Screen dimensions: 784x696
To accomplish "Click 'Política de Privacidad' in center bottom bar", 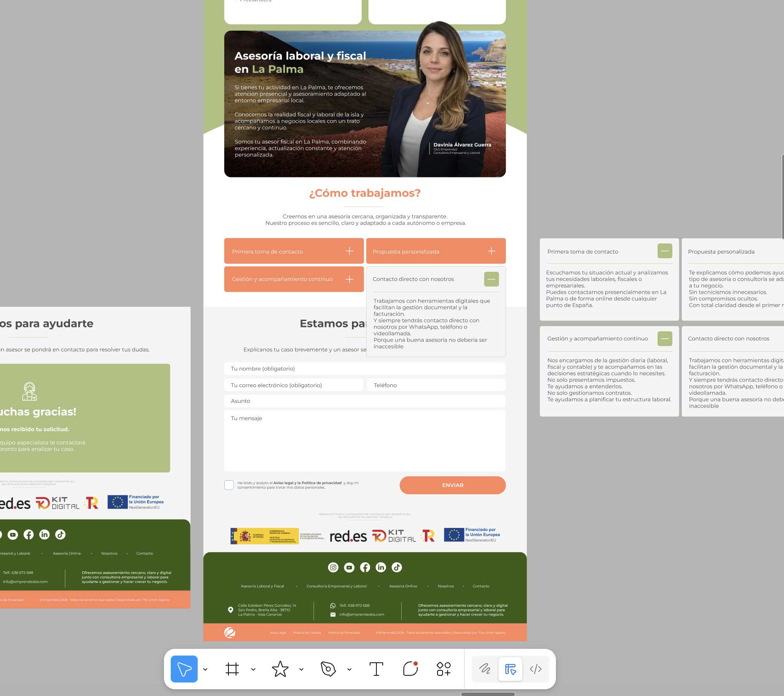I will pos(344,632).
